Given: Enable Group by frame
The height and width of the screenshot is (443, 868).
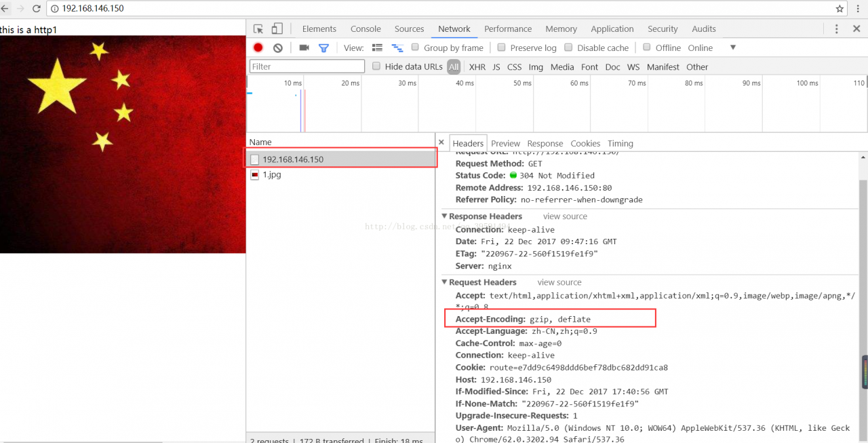Looking at the screenshot, I should (x=415, y=47).
